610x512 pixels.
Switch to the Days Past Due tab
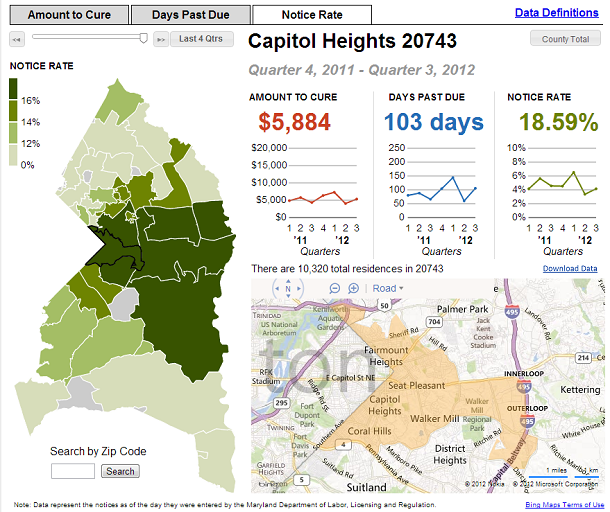pos(190,15)
